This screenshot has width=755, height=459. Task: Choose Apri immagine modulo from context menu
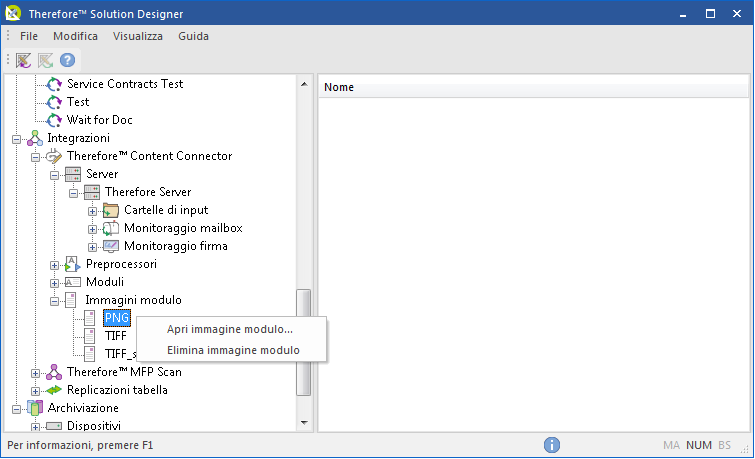coord(230,329)
